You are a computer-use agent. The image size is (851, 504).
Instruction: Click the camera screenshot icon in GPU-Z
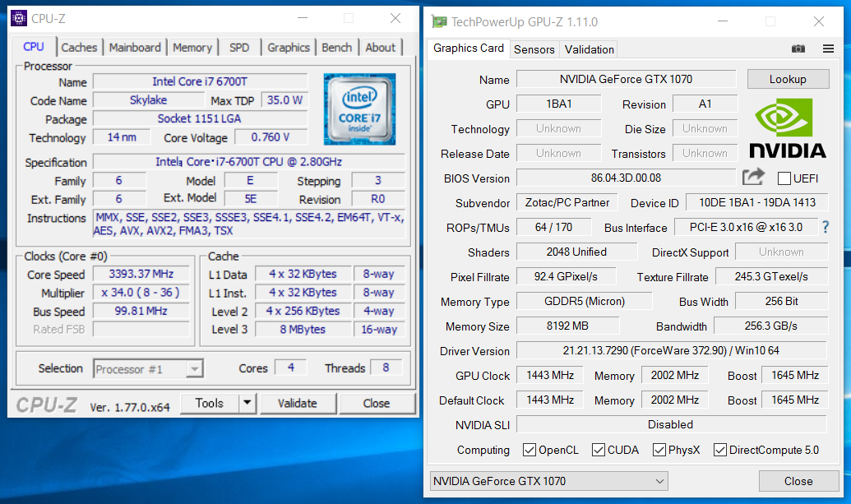(797, 49)
